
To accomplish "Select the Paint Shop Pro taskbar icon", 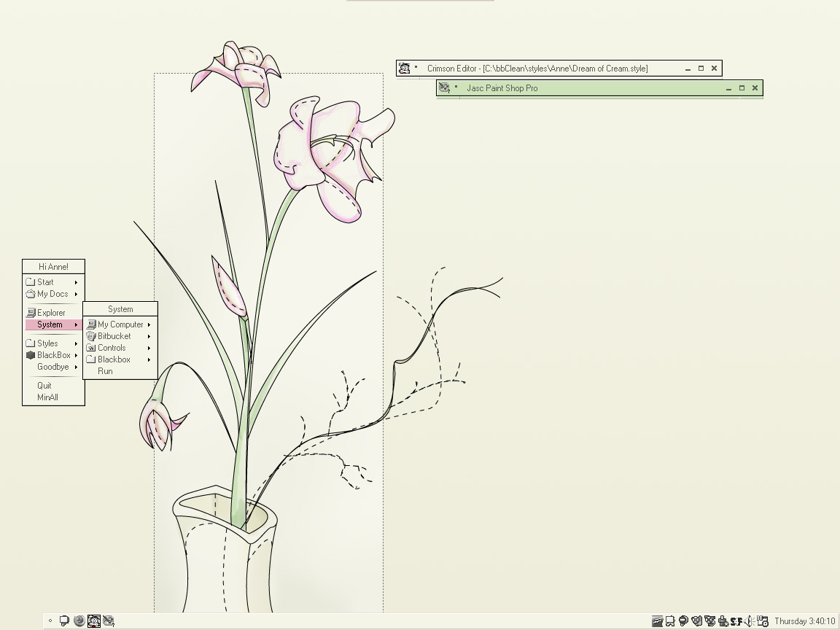I will tap(108, 621).
